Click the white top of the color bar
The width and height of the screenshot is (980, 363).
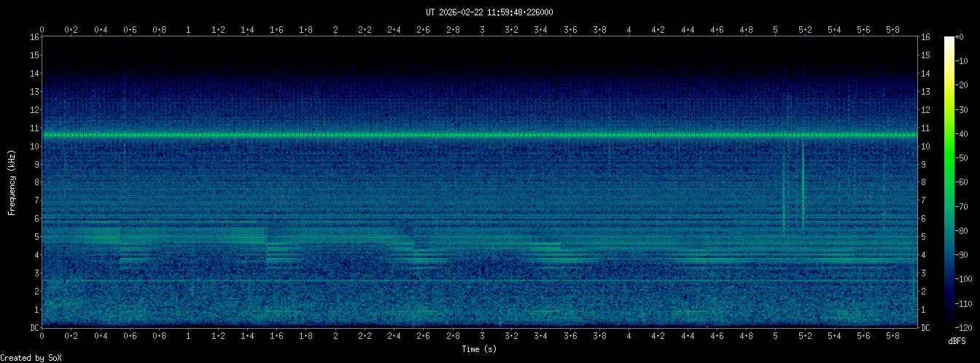(x=949, y=40)
